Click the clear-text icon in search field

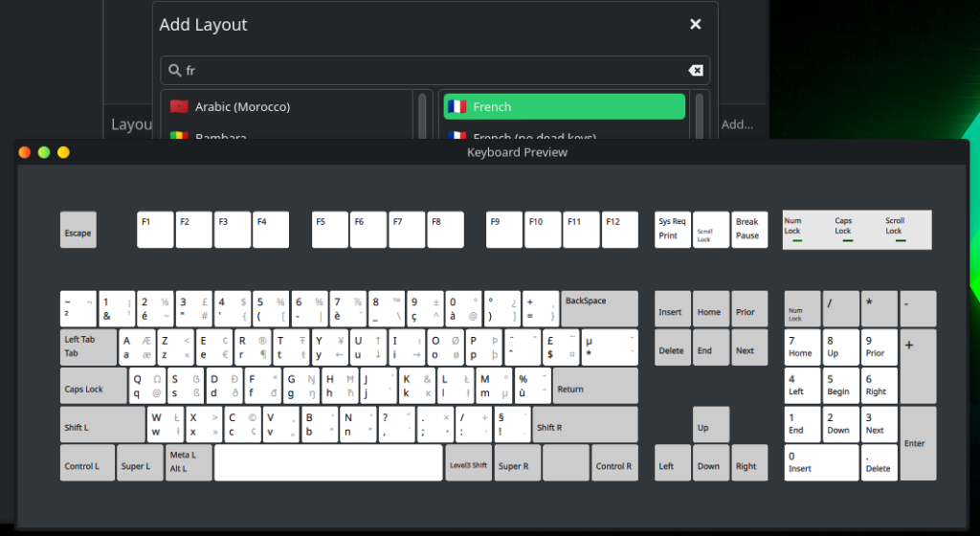coord(696,71)
